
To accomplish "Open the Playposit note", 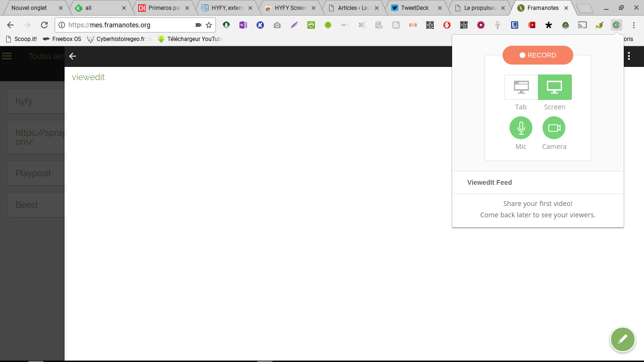I will 36,173.
